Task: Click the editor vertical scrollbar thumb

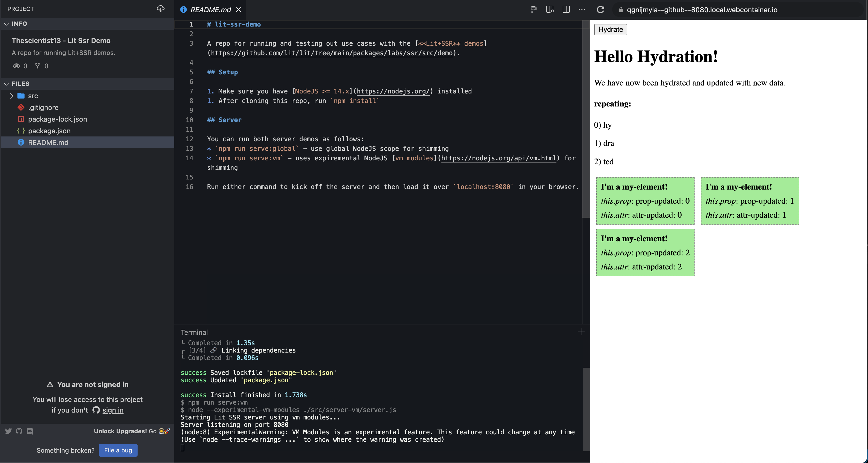Action: pyautogui.click(x=586, y=118)
